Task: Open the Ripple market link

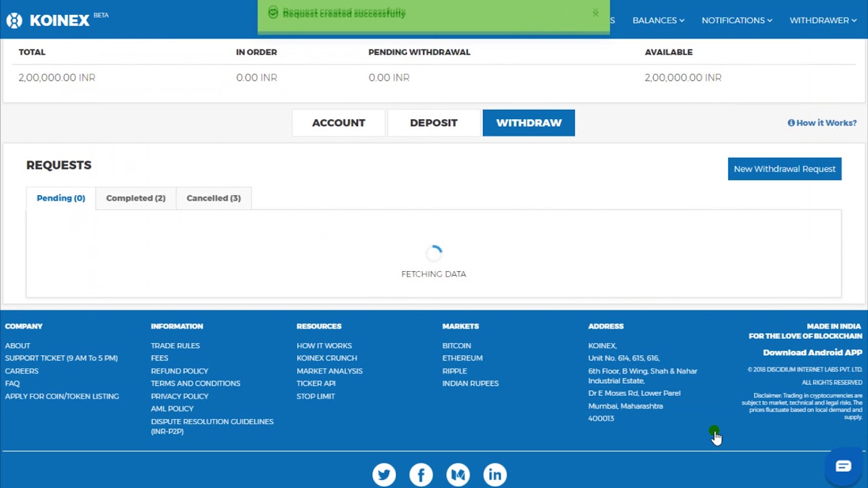Action: [x=454, y=371]
